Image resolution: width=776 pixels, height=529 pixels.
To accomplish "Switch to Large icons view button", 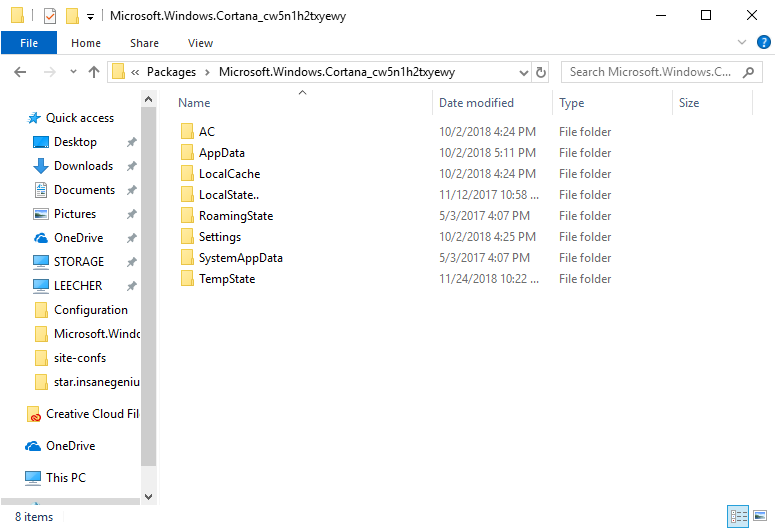I will pos(760,517).
